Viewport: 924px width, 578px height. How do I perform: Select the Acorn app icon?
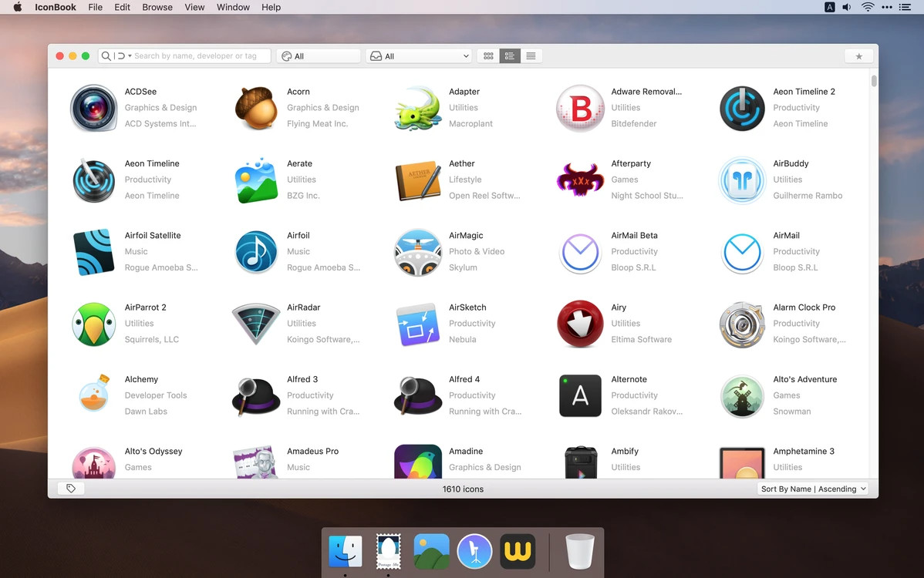tap(256, 108)
